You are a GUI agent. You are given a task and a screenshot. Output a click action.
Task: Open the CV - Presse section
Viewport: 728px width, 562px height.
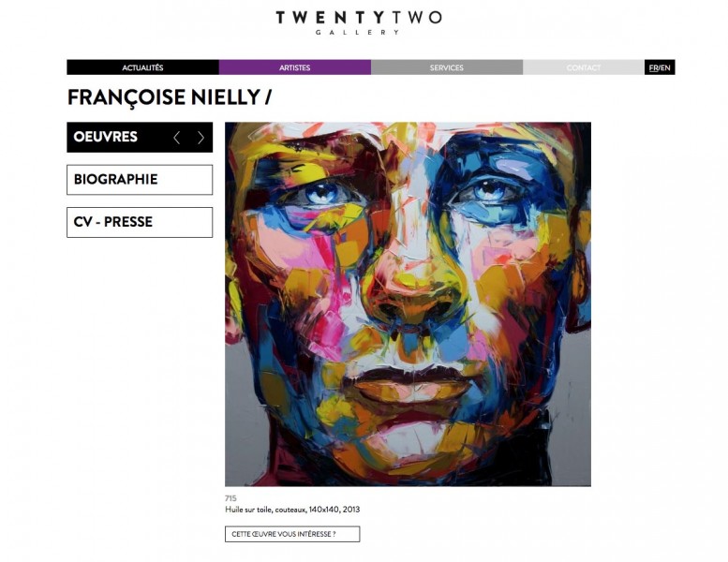click(x=140, y=222)
